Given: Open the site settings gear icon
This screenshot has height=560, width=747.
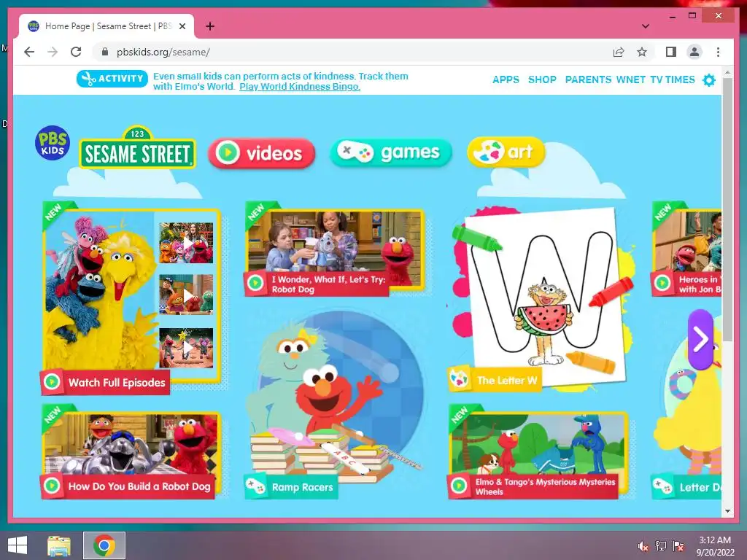Looking at the screenshot, I should pos(709,80).
